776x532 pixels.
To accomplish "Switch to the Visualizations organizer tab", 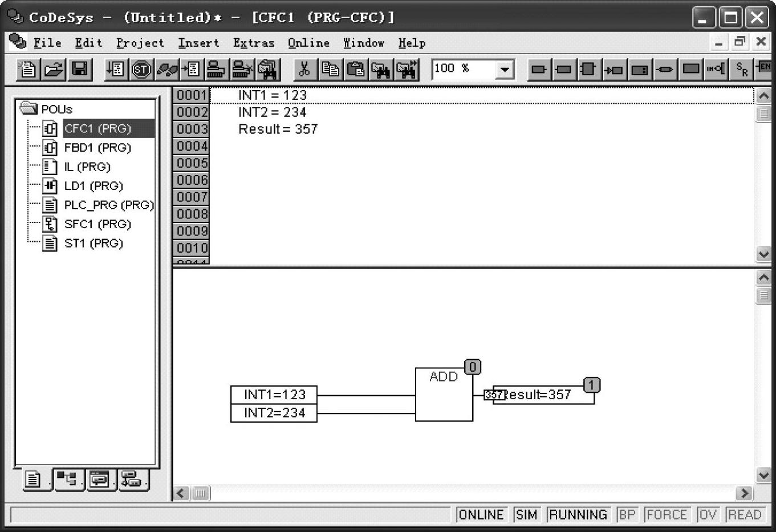I will pyautogui.click(x=101, y=480).
